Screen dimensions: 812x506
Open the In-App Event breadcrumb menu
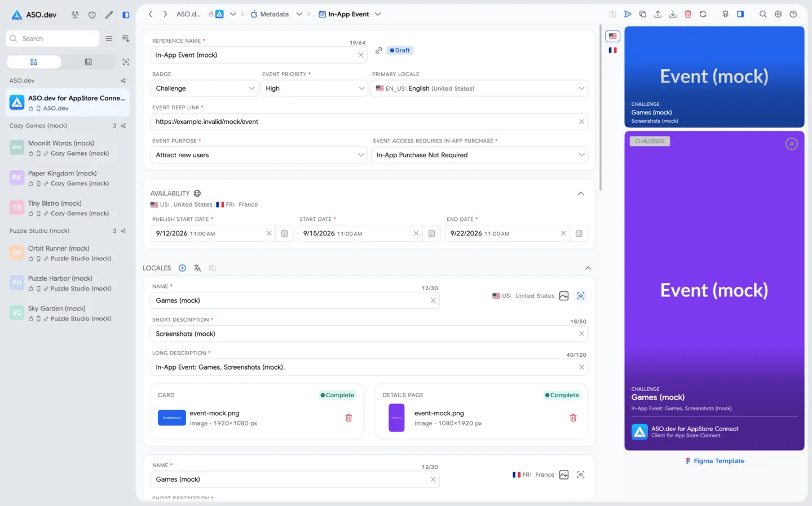(x=350, y=14)
